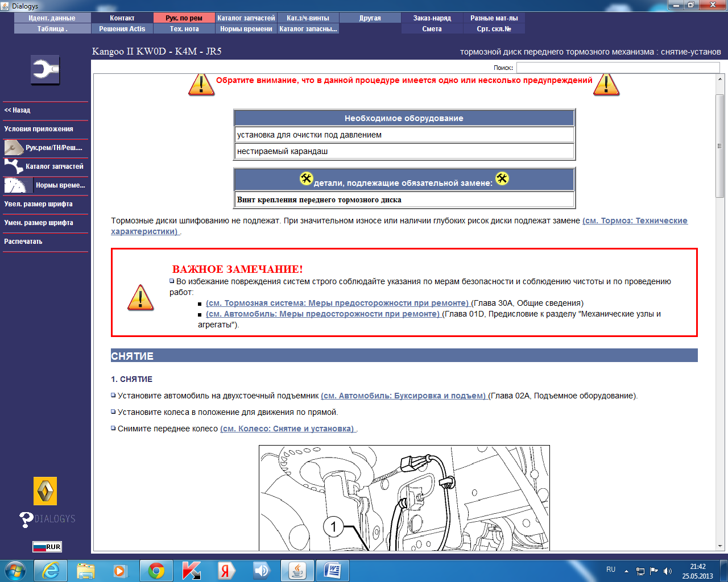Decrease font size with 'Умен. размер шрифта'
The width and height of the screenshot is (728, 582).
tap(45, 223)
